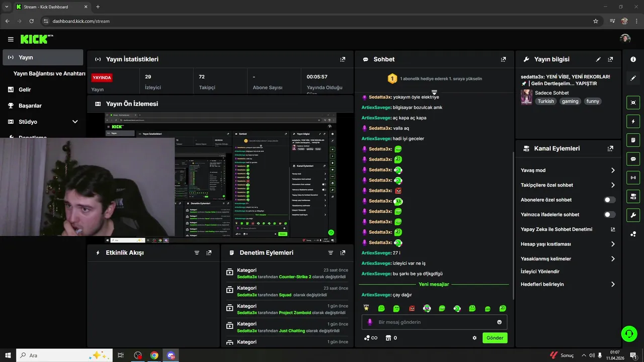Image resolution: width=644 pixels, height=362 pixels.
Task: Enable Yalnızca ifadelerle sohbet toggle
Action: coord(610,215)
